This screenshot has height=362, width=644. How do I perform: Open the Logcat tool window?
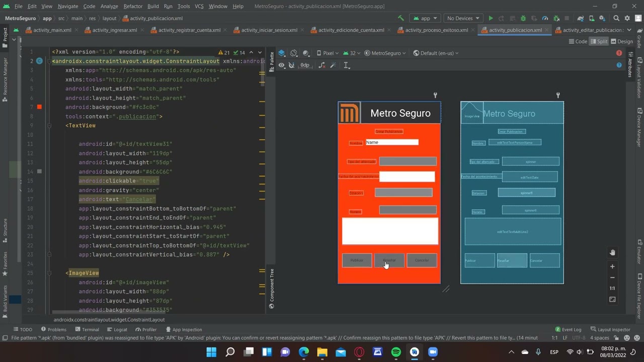click(117, 330)
